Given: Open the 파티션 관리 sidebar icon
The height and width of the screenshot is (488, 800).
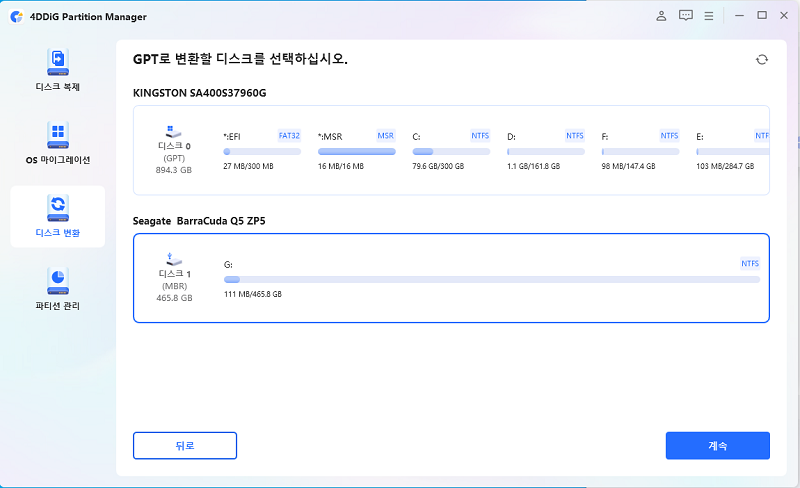Looking at the screenshot, I should point(58,281).
